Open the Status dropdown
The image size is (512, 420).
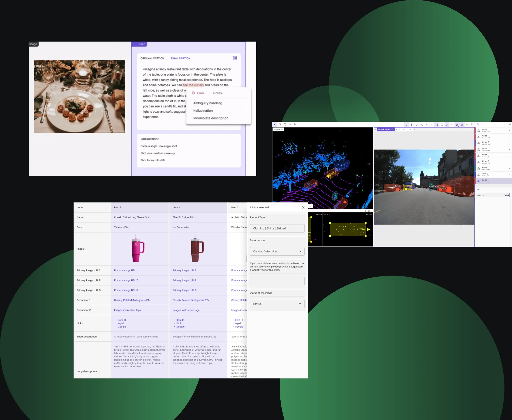point(277,304)
